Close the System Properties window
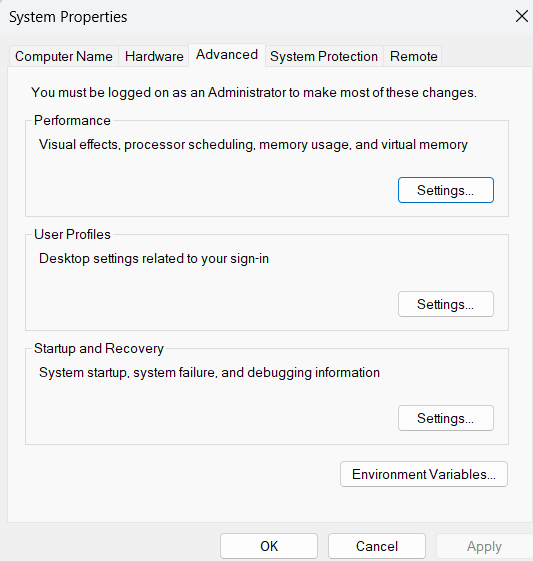533x561 pixels. coord(522,16)
